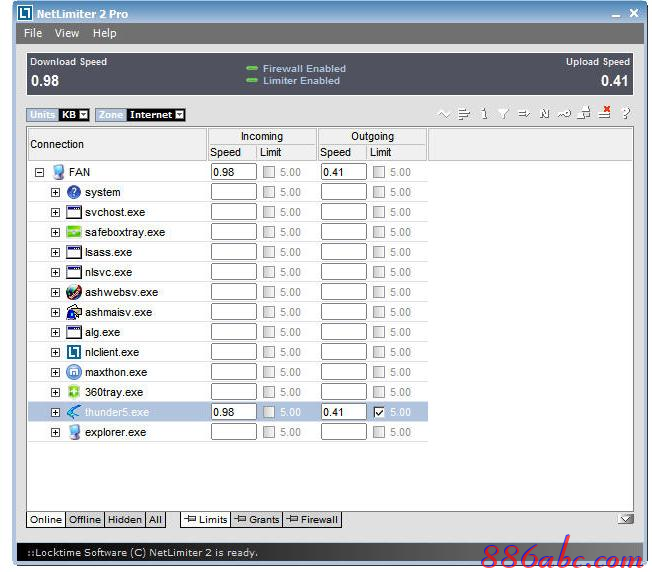Click the explorer.exe computer icon
The height and width of the screenshot is (572, 652).
(74, 432)
